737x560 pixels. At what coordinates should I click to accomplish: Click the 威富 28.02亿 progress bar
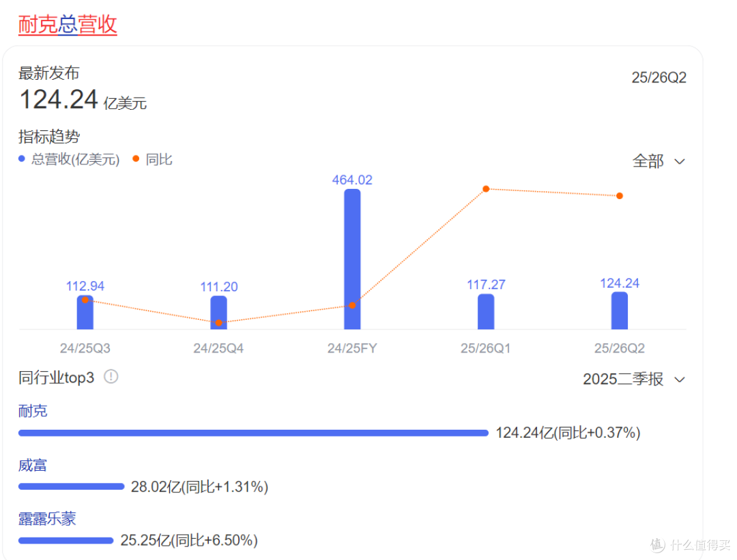tap(71, 487)
